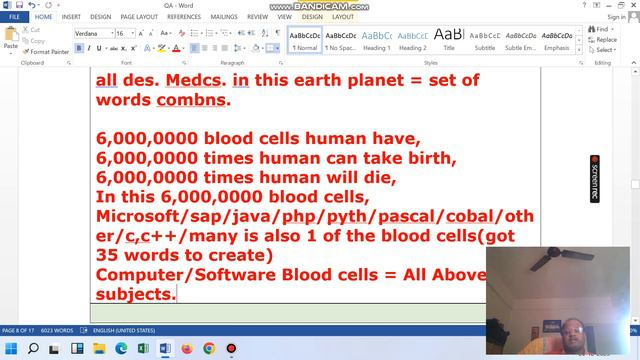
Task: Open Excel from the taskbar
Action: tap(143, 349)
